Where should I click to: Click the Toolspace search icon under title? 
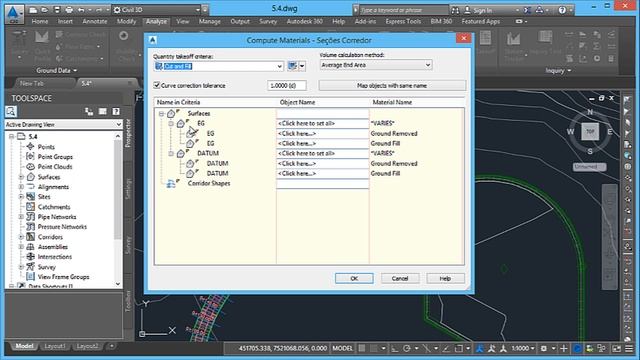click(11, 111)
